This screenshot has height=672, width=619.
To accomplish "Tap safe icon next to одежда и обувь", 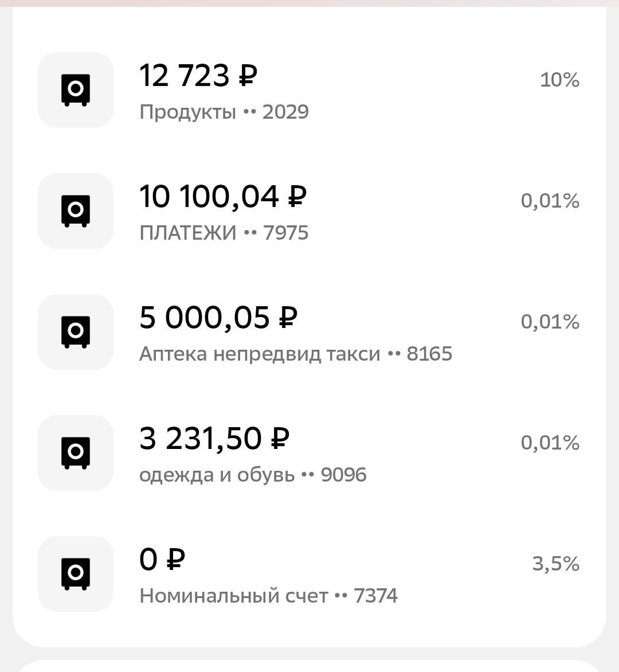I will coord(76,453).
